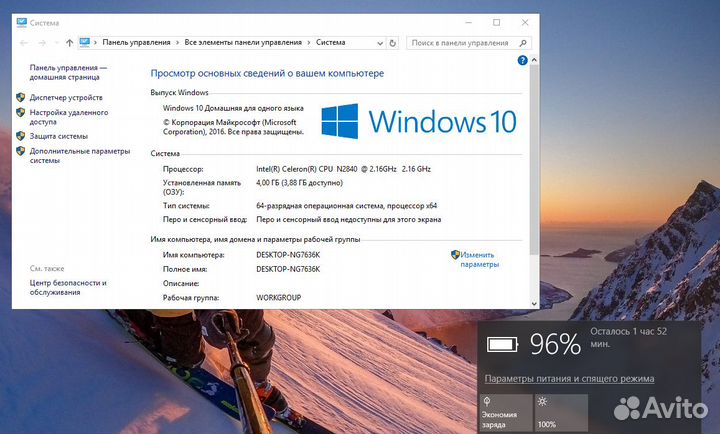This screenshot has width=720, height=434.
Task: Select the Система breadcrumb
Action: [331, 42]
